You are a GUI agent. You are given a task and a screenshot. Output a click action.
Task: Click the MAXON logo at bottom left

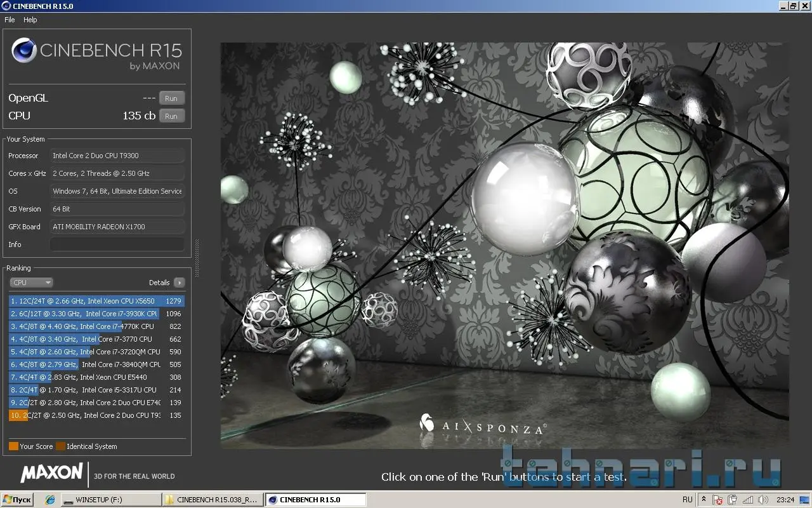[x=51, y=473]
